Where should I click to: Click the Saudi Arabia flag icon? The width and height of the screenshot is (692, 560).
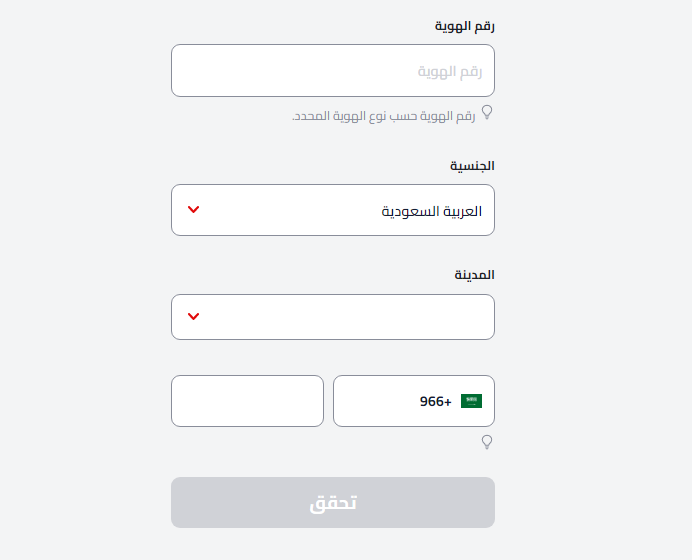pyautogui.click(x=471, y=401)
